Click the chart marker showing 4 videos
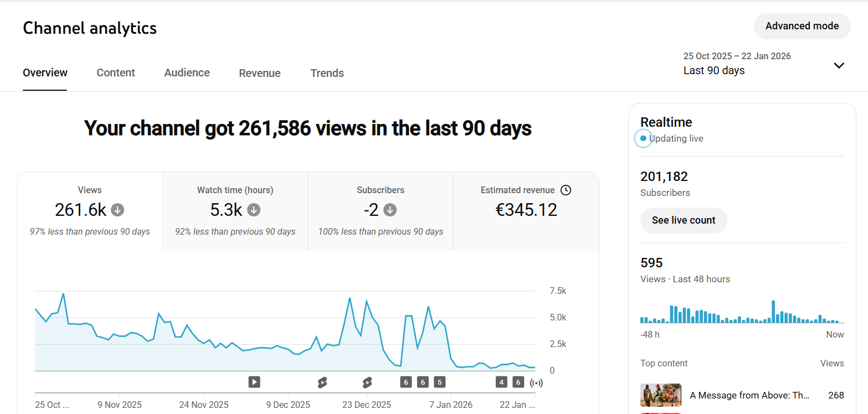This screenshot has width=868, height=414. [501, 382]
